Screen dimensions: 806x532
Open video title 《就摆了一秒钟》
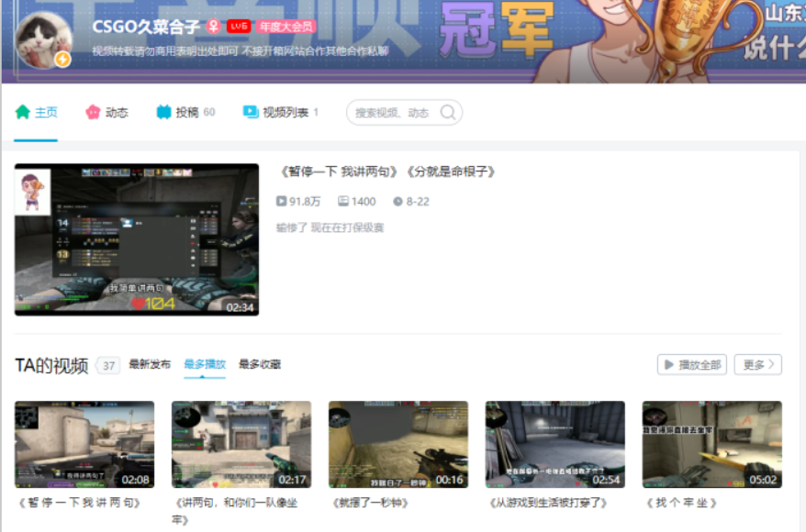coord(371,503)
